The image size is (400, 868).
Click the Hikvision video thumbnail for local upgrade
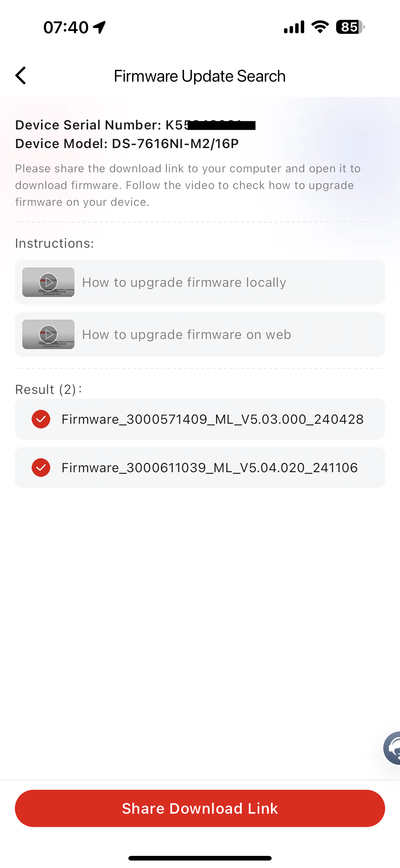coord(48,283)
